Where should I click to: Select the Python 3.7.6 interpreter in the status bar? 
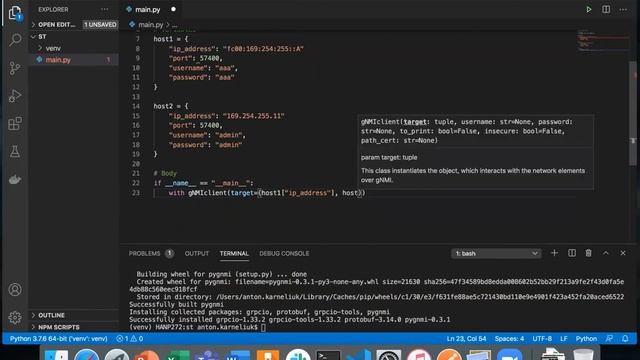coord(58,338)
